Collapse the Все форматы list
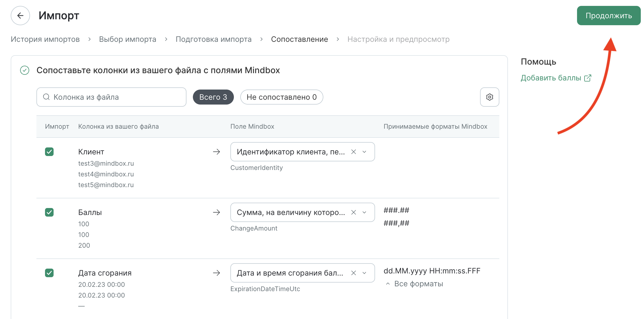The width and height of the screenshot is (644, 319). point(414,284)
